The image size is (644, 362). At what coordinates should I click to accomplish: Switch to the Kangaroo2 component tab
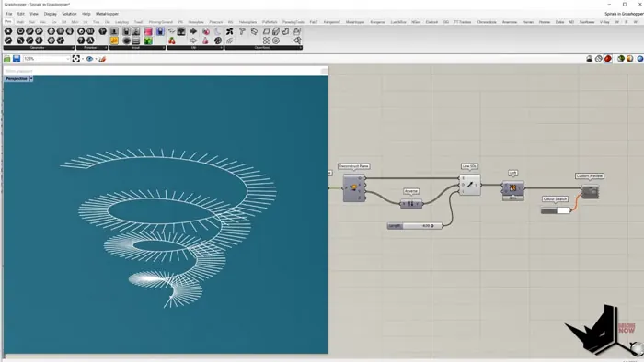coord(332,22)
